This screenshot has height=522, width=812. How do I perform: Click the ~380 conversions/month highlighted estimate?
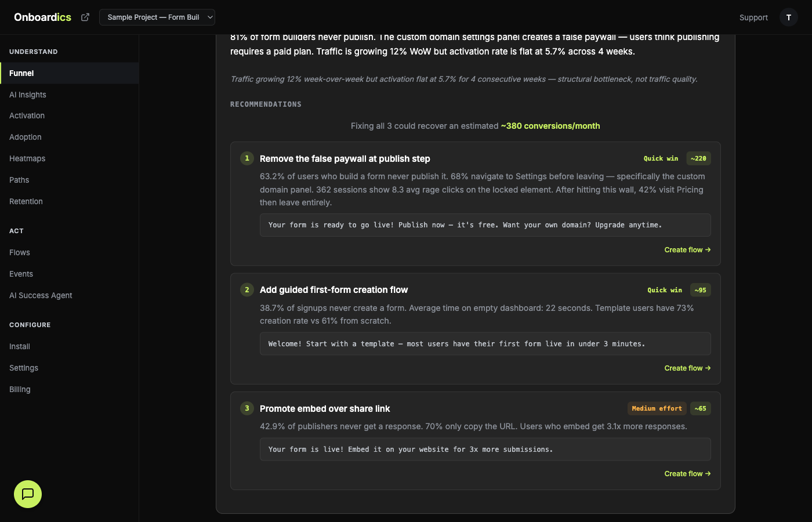click(550, 126)
